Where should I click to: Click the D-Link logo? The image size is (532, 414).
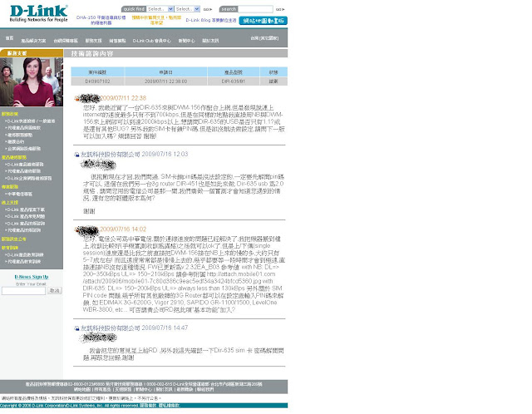coord(38,13)
